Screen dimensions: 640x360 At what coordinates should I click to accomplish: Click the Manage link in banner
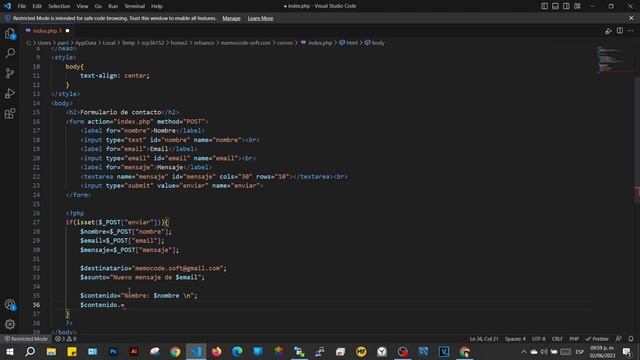click(x=231, y=18)
